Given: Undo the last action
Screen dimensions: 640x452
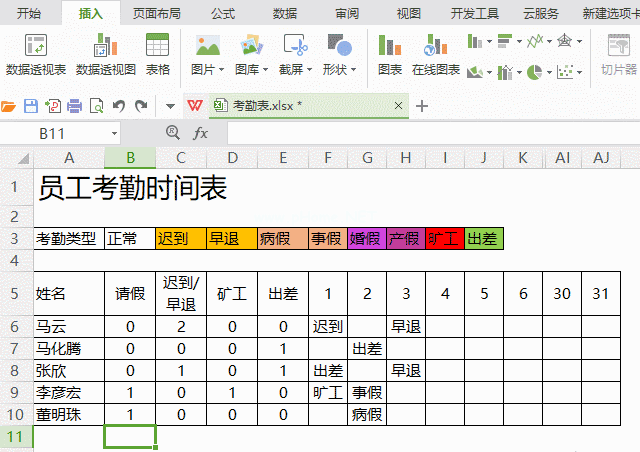Looking at the screenshot, I should point(119,106).
